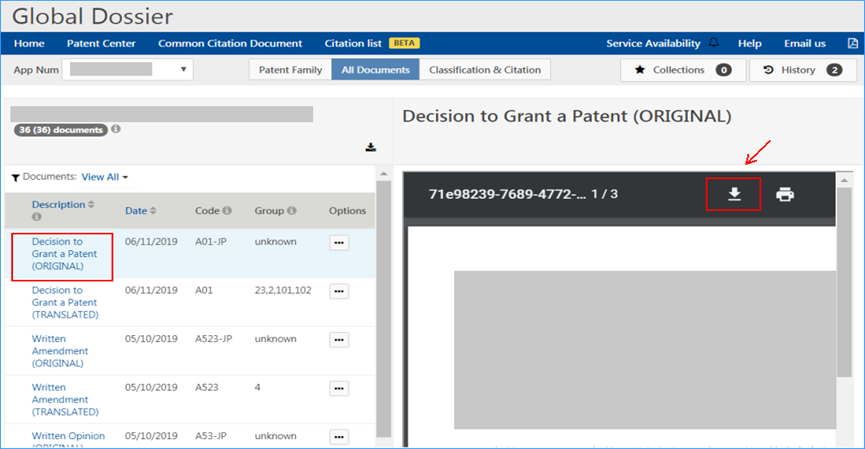
Task: Print the document using the printer icon
Action: coord(784,194)
